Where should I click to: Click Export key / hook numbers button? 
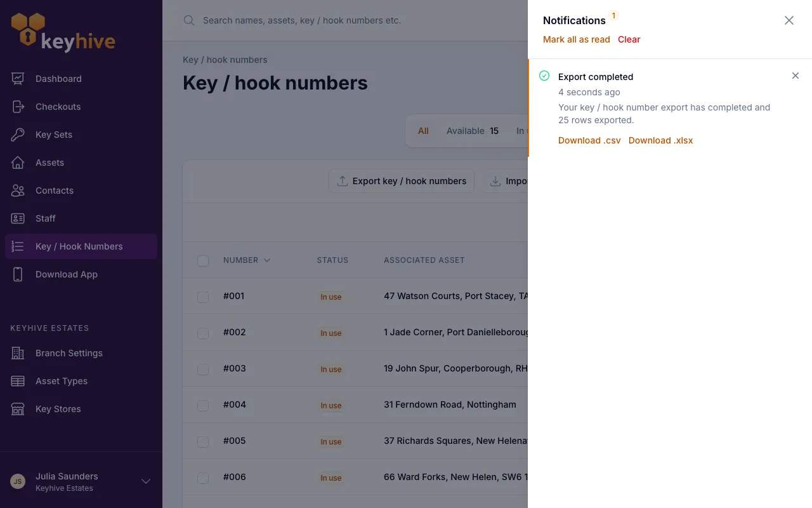pos(401,181)
